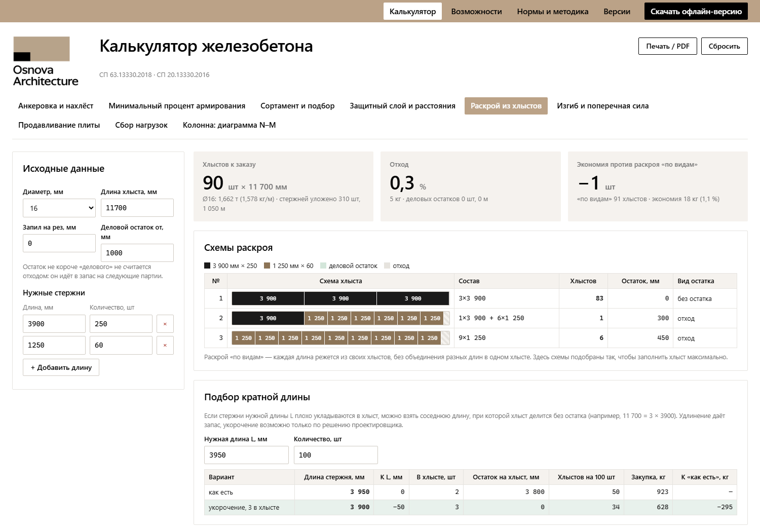Delete the 1250 mm rod row
The height and width of the screenshot is (532, 760).
click(x=165, y=345)
